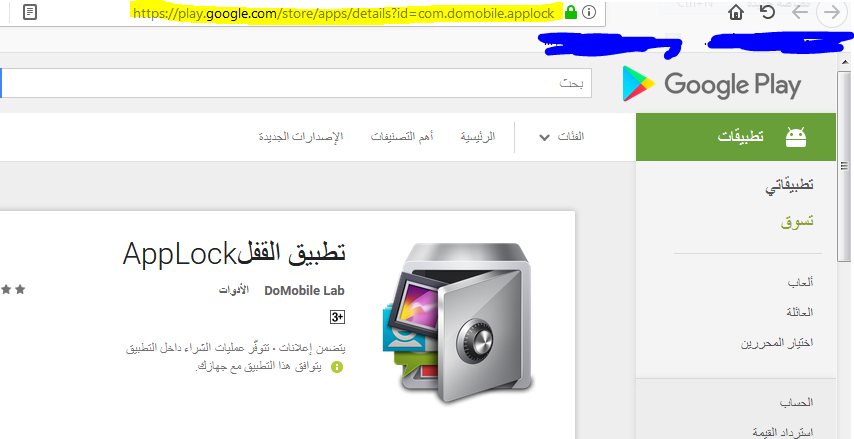Click the Google Play logo
Viewport: 854px width, 439px height.
click(711, 84)
